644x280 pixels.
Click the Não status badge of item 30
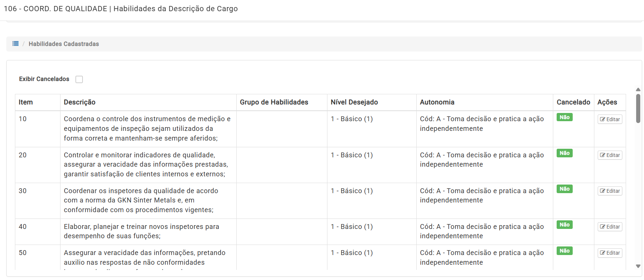[x=564, y=189]
